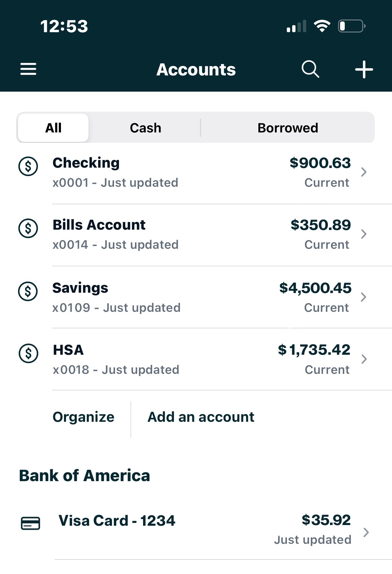
Task: Tap Add an account
Action: [201, 417]
